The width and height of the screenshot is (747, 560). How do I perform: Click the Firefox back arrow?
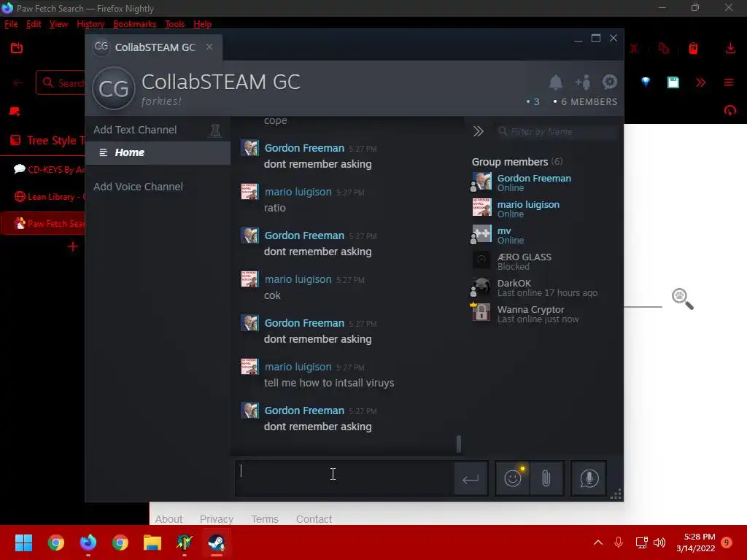18,83
